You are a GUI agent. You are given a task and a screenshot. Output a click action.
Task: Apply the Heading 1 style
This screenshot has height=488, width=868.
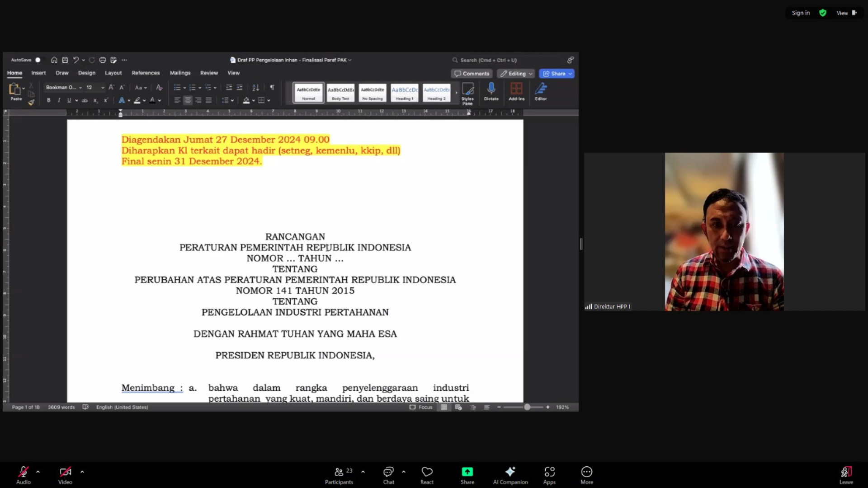click(405, 93)
